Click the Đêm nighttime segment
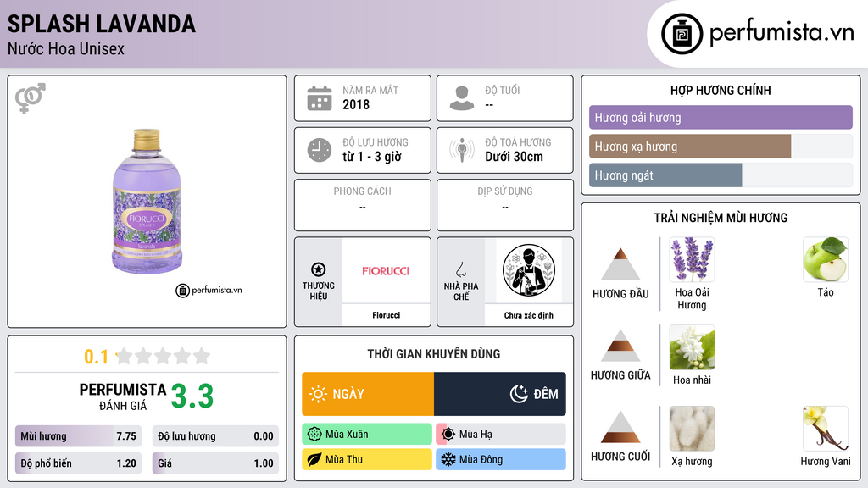Viewport: 868px width, 488px height. [x=500, y=394]
